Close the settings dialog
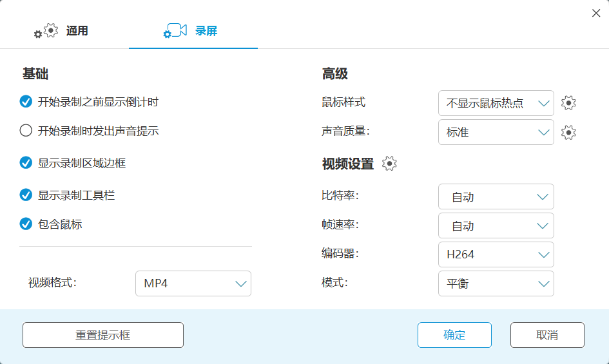This screenshot has width=609, height=364. tap(596, 14)
